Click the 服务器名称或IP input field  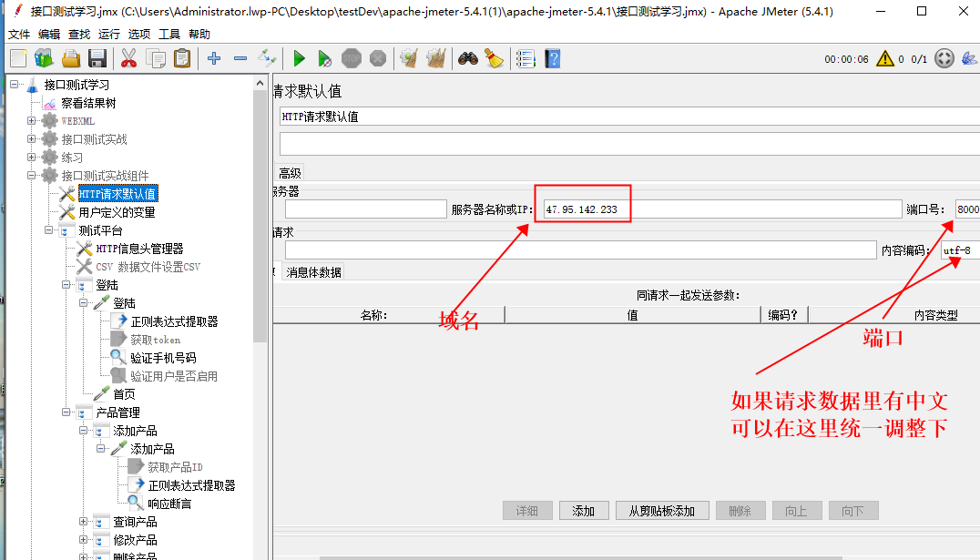(x=722, y=209)
